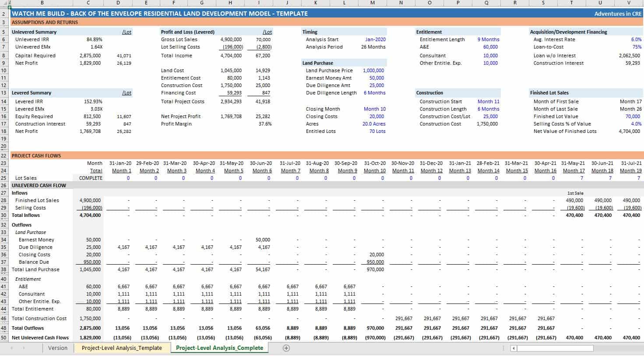Click the Construction Start Month 11 cell
Image resolution: width=644 pixels, height=356 pixels.
(488, 101)
